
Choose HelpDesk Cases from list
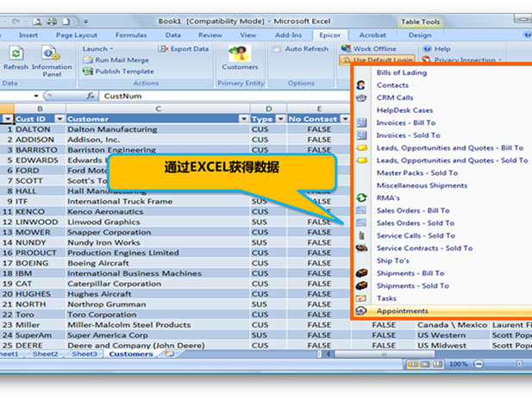(x=404, y=110)
